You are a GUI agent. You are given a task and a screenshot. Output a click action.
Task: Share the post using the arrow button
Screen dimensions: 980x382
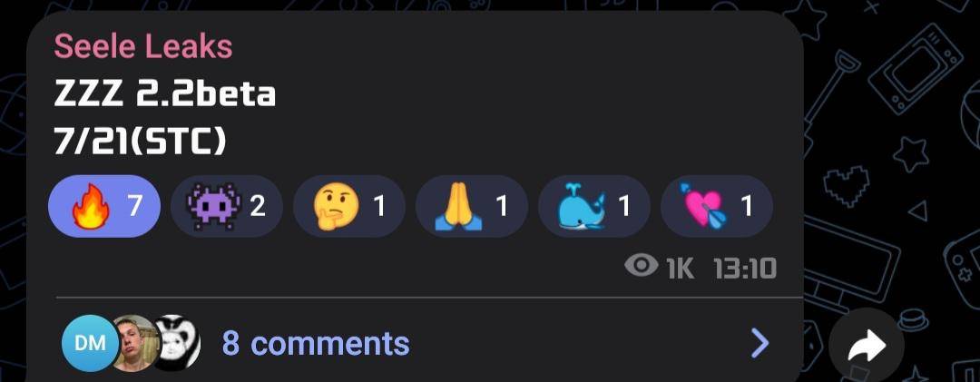tap(867, 345)
